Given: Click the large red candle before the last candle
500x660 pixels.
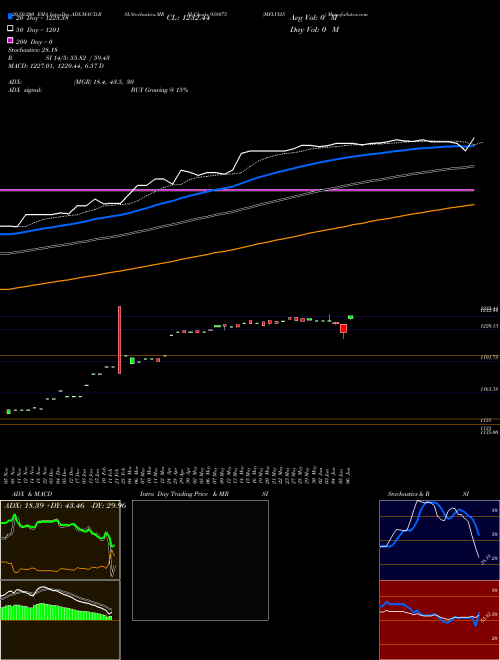Looking at the screenshot, I should 343,329.
